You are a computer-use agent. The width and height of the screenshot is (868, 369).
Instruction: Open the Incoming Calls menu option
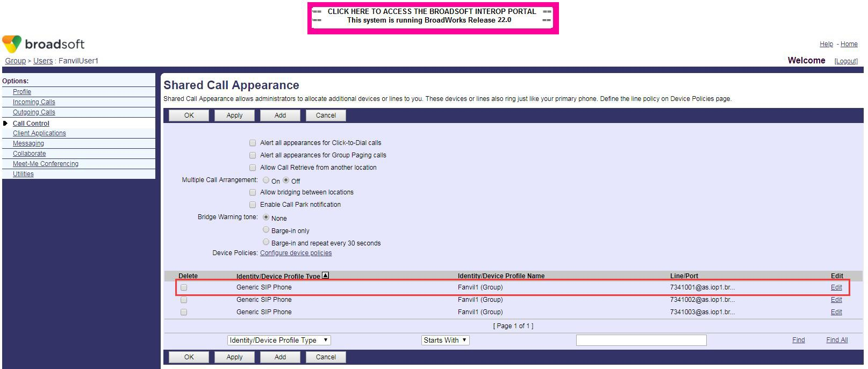point(34,102)
